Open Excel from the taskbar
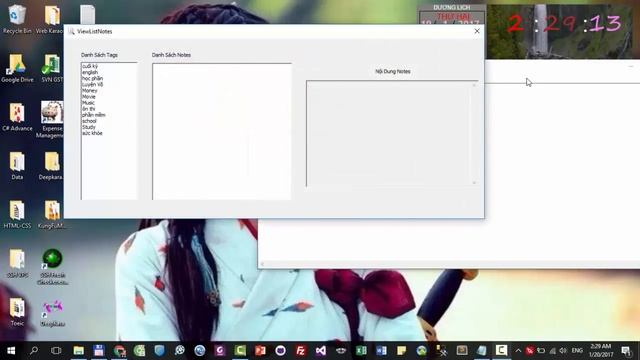This screenshot has width=640, height=360. click(x=361, y=351)
